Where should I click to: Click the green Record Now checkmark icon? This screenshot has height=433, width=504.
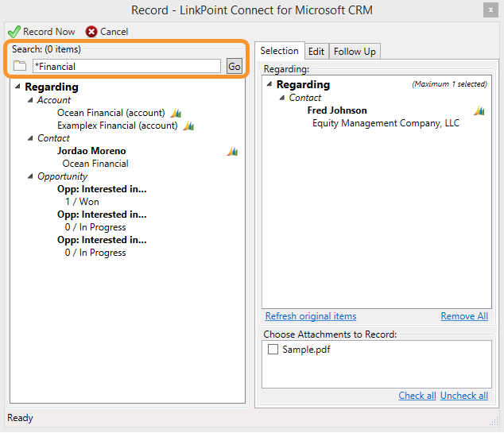[x=14, y=32]
